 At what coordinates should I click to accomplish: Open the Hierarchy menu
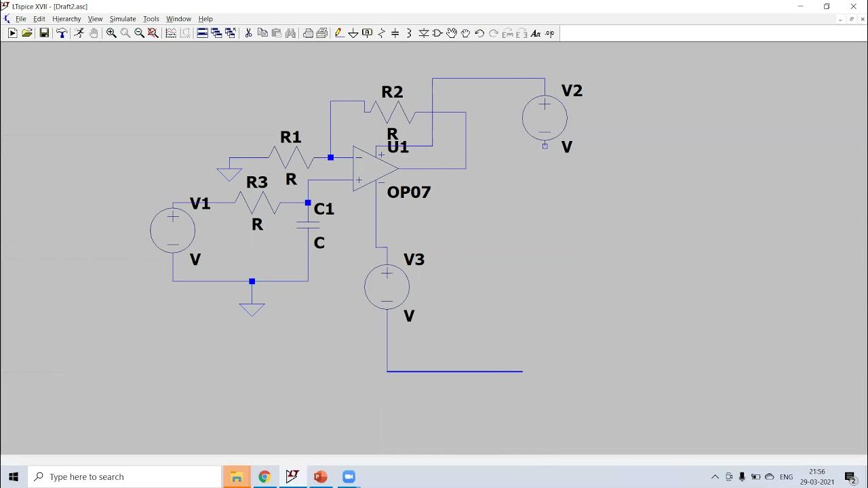pos(66,19)
